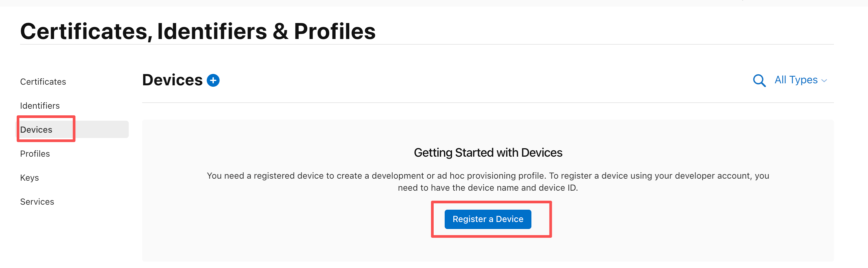Click the chevron arrow next to All Types
Image resolution: width=868 pixels, height=268 pixels.
(824, 81)
